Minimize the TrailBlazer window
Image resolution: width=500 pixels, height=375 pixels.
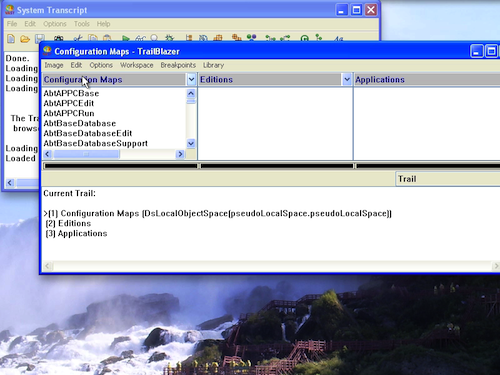(x=477, y=51)
